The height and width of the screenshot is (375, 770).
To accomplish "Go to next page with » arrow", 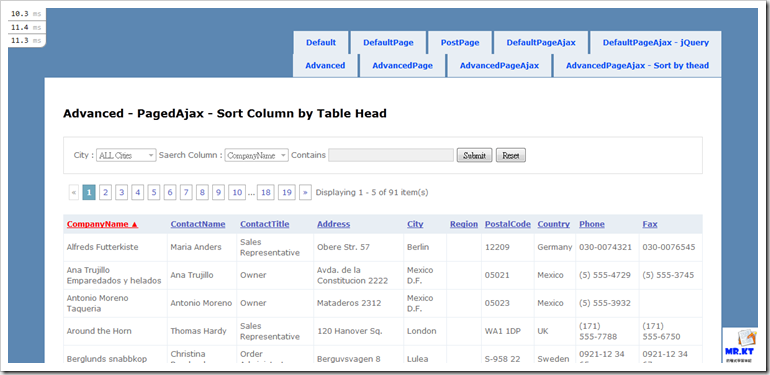I will pos(305,192).
